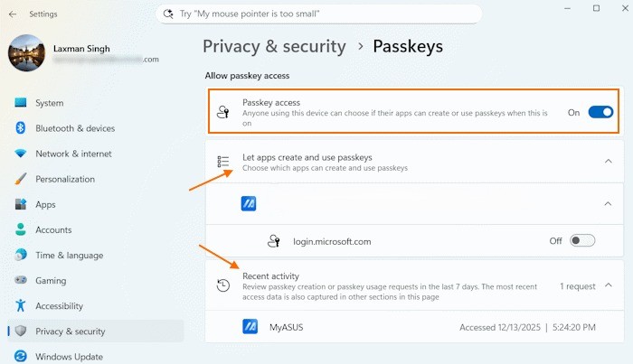Screen dimensions: 633x364
Task: Click the Network & internet wifi icon
Action: [x=21, y=154]
